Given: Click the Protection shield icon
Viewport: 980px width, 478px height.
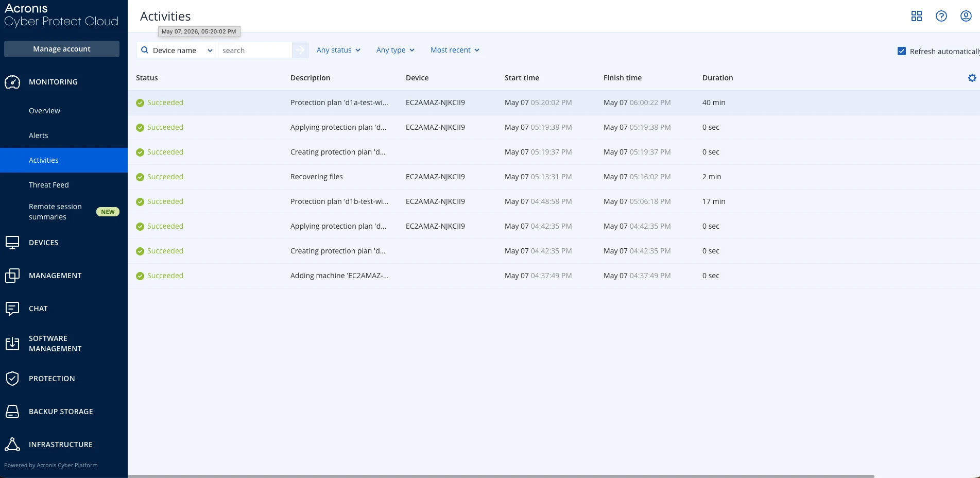Looking at the screenshot, I should [12, 379].
